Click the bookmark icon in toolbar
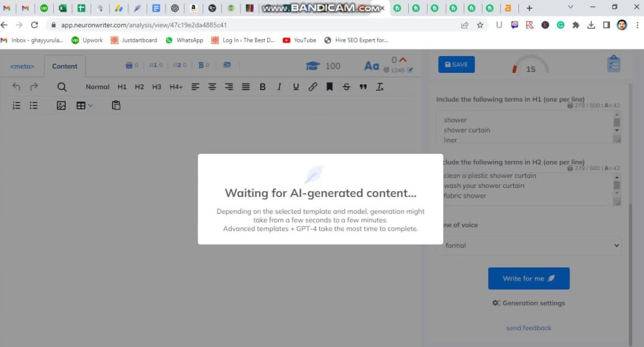Image resolution: width=644 pixels, height=347 pixels. 329,87
